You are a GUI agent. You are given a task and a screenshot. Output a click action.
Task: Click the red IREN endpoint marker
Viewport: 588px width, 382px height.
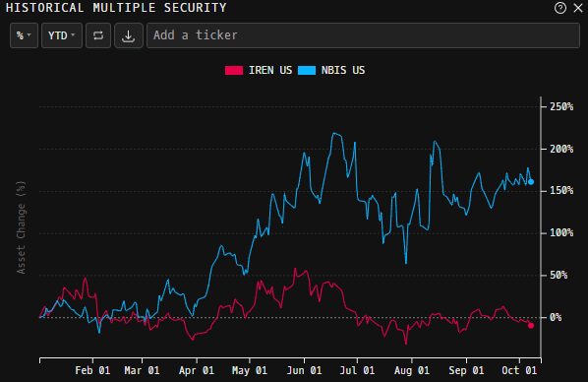(531, 325)
